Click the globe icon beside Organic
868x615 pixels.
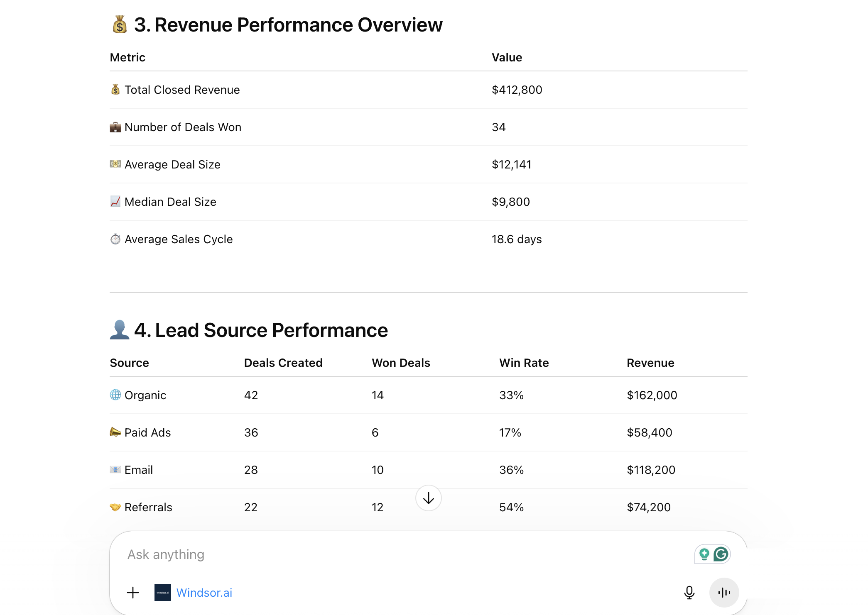coord(115,395)
